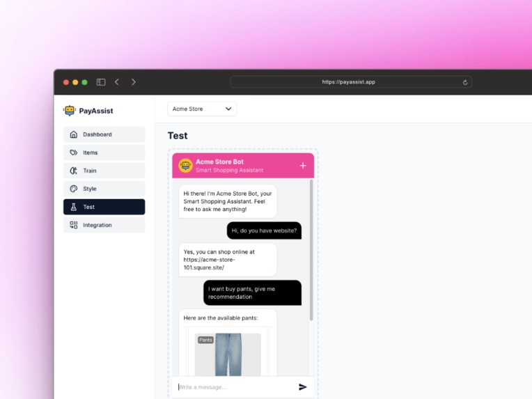Click the Integration blocks icon

point(74,225)
